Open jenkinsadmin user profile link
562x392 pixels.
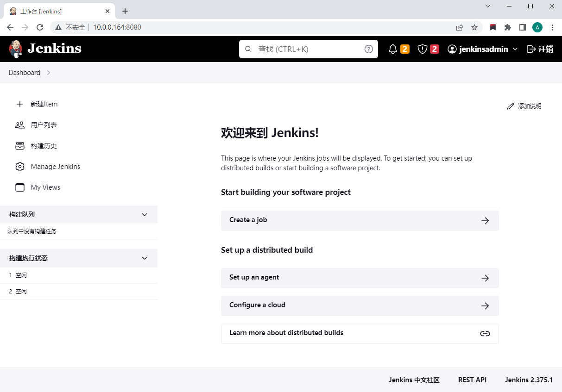[x=478, y=49]
